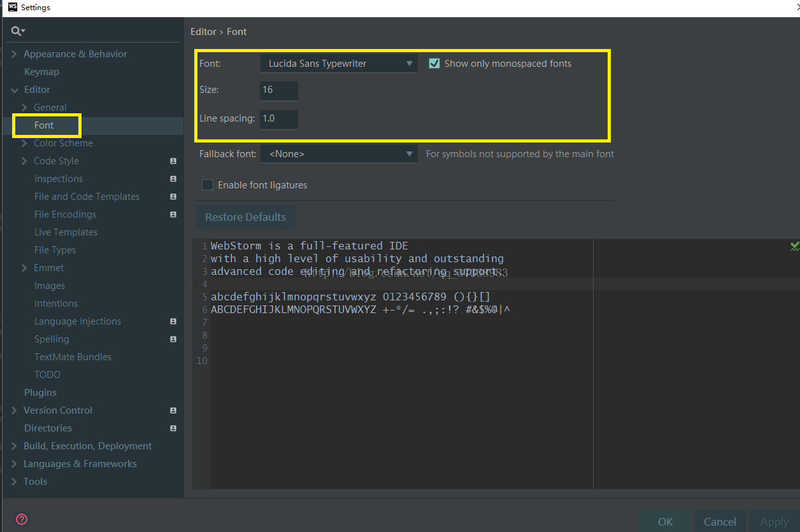Enable font ligatures checkbox
800x532 pixels.
[208, 185]
